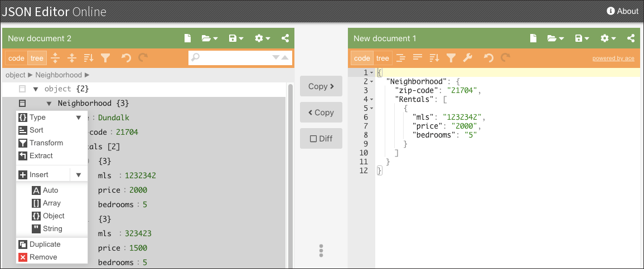Open save menu in New document 2 panel
This screenshot has height=269, width=644.
(236, 38)
